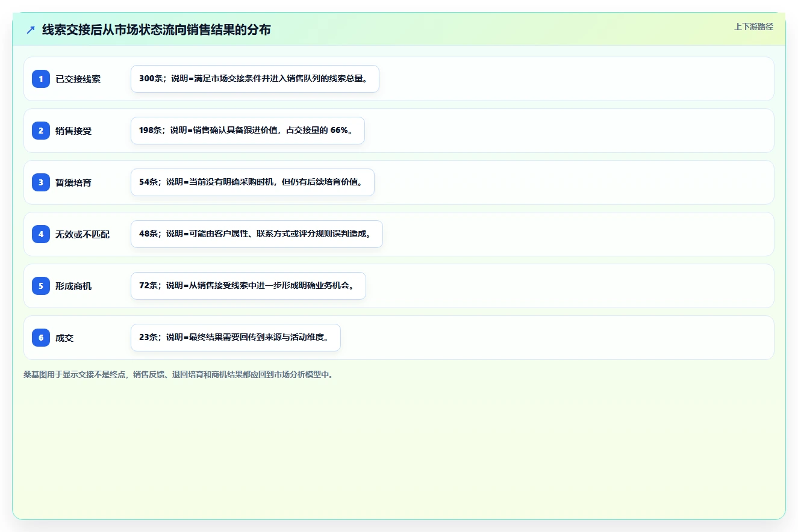Click step badge 6 for 成交
Viewport: 798px width, 532px height.
coord(41,338)
